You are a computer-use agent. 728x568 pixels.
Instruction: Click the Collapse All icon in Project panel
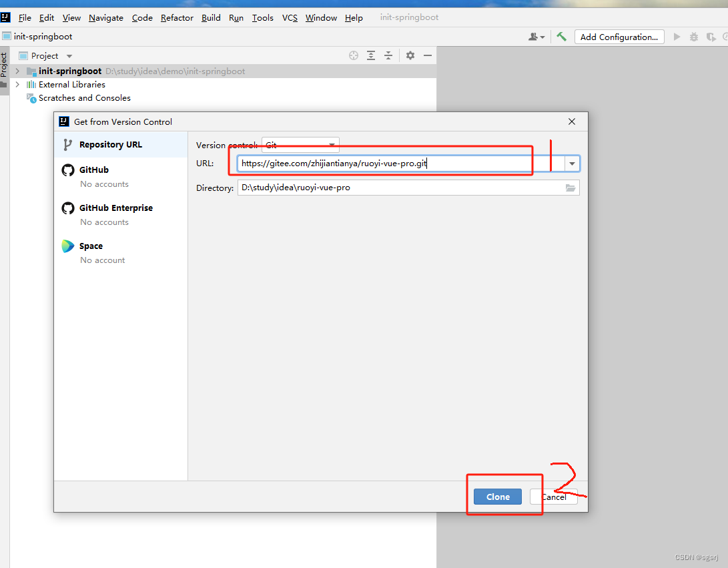pos(388,55)
